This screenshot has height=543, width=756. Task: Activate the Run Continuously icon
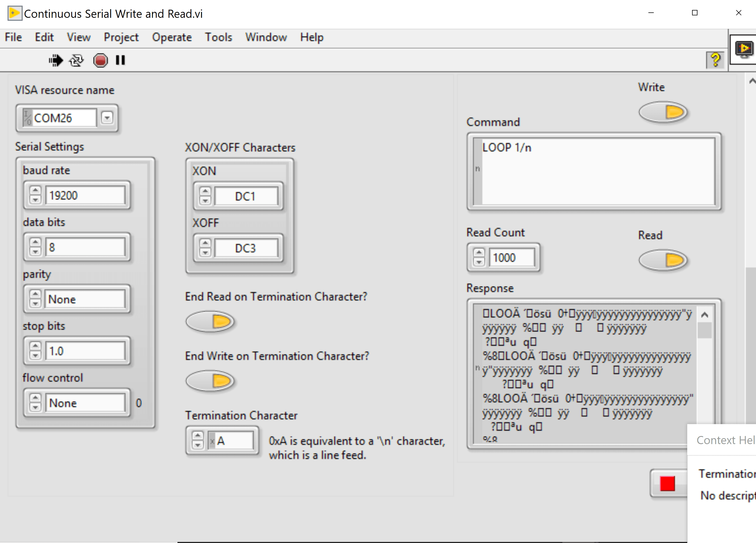coord(76,60)
